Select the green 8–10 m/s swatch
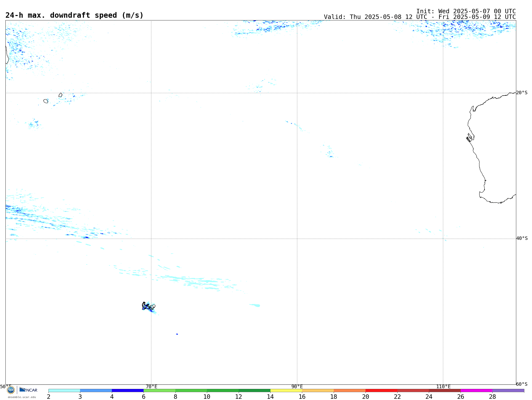 click(191, 391)
